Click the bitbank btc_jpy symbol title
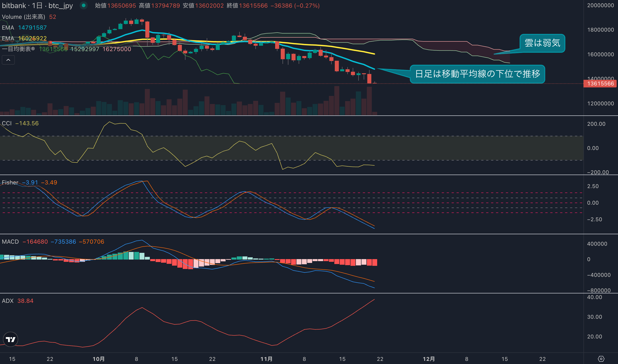Viewport: 618px width, 364px height. [37, 5]
